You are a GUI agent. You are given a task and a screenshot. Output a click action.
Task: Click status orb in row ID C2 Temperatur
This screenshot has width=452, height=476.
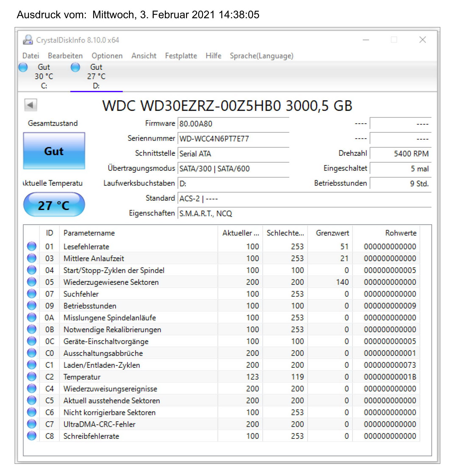click(32, 376)
